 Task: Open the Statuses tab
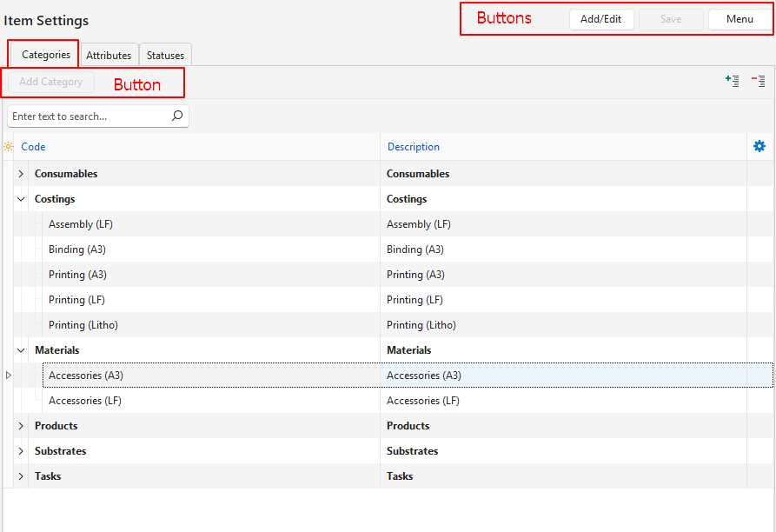point(165,55)
